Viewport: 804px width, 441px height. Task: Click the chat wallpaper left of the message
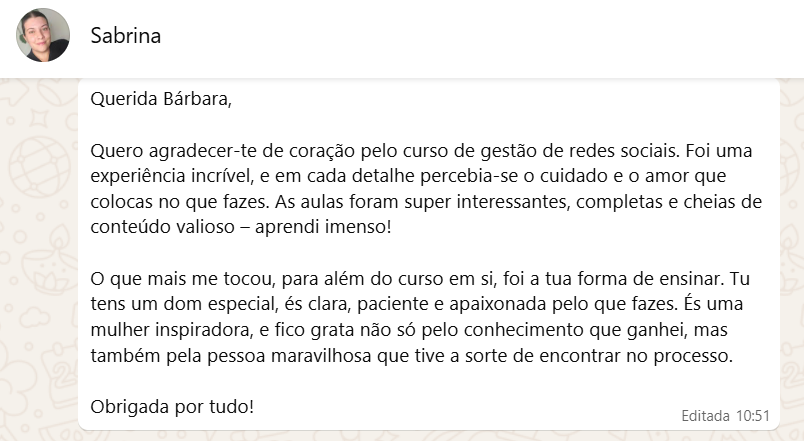click(x=38, y=250)
